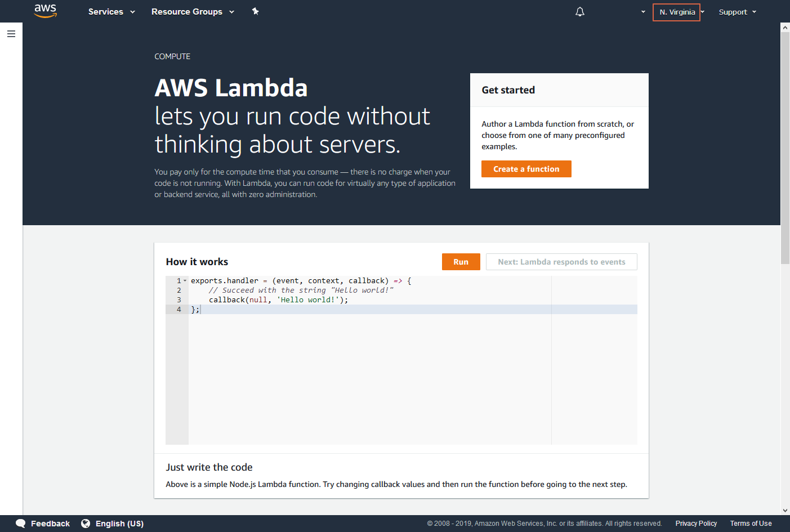790x532 pixels.
Task: Open the hamburger side navigation menu
Action: (11, 34)
